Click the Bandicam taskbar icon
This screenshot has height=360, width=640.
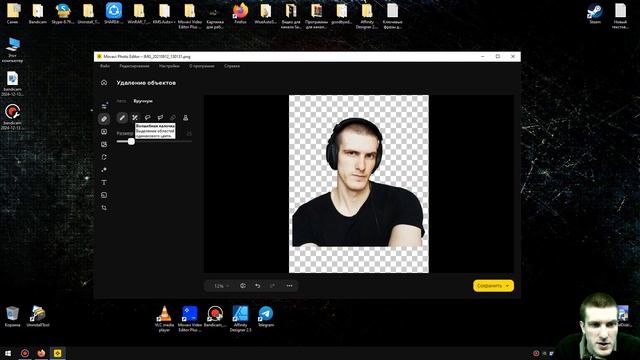[x=25, y=353]
